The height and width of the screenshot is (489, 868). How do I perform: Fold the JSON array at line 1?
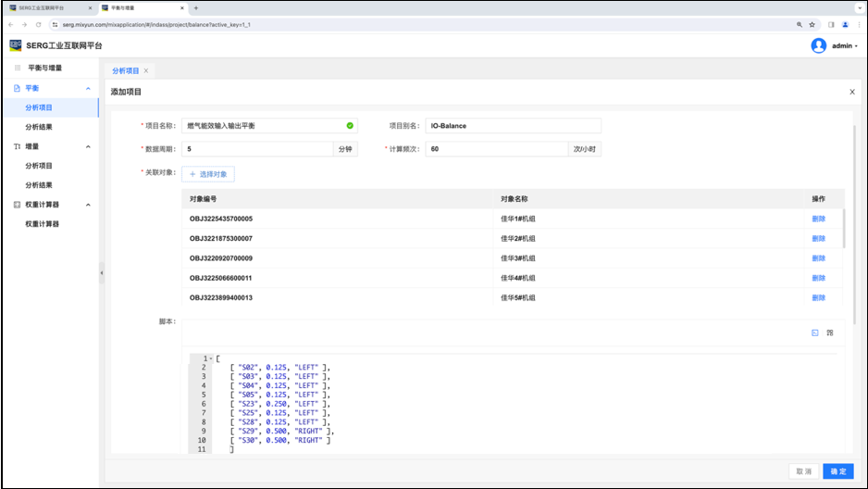coord(211,358)
